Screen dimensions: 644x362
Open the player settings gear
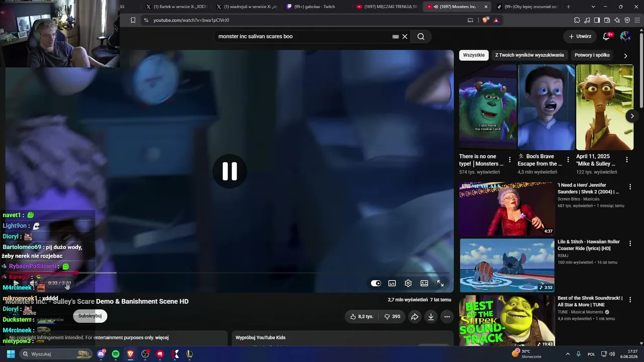coord(408,283)
